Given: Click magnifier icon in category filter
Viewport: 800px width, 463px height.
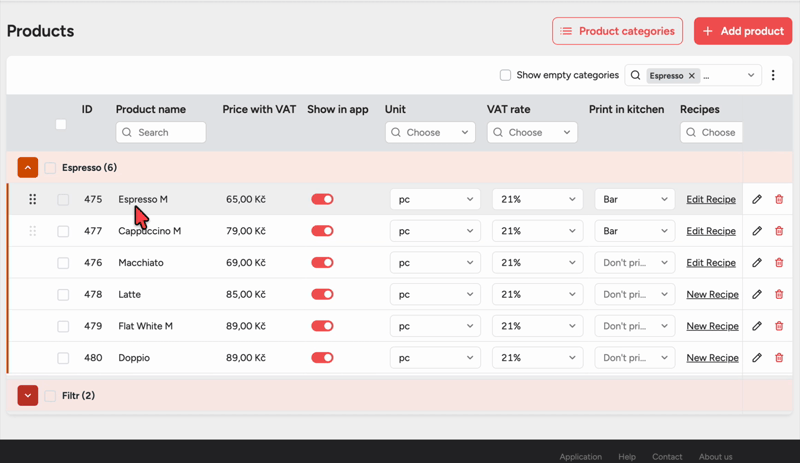Looking at the screenshot, I should click(635, 75).
